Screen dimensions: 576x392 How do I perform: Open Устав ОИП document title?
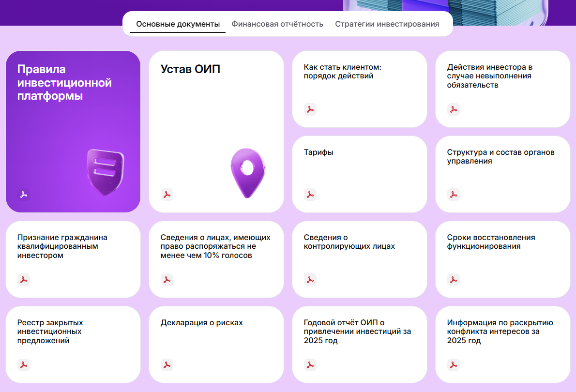pos(190,69)
